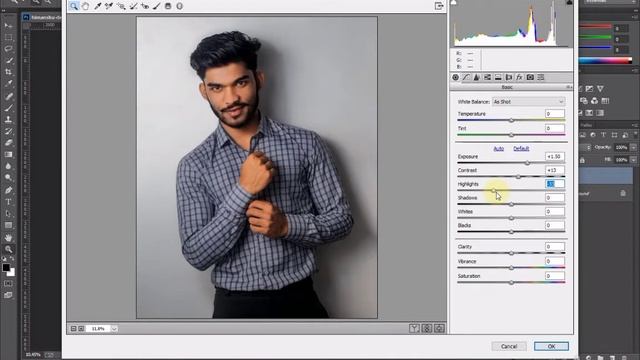The height and width of the screenshot is (360, 640).
Task: Click the Auto tone link
Action: [498, 149]
